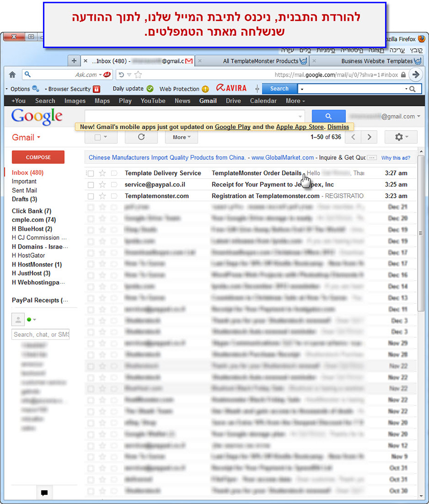This screenshot has width=429, height=504.
Task: Tick the select-all checkbox in toolbar
Action: tap(98, 137)
